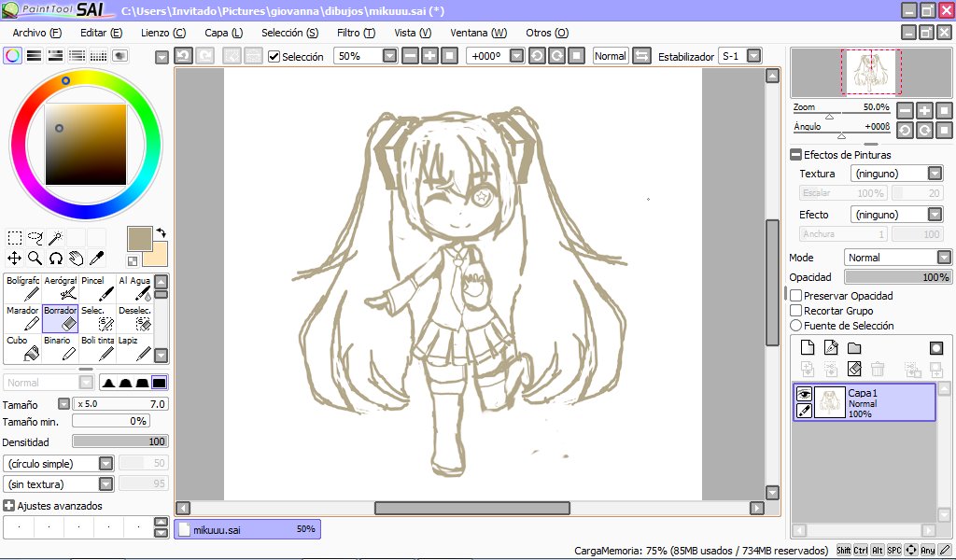Open the Estabilizador S-1 dropdown

coord(753,56)
